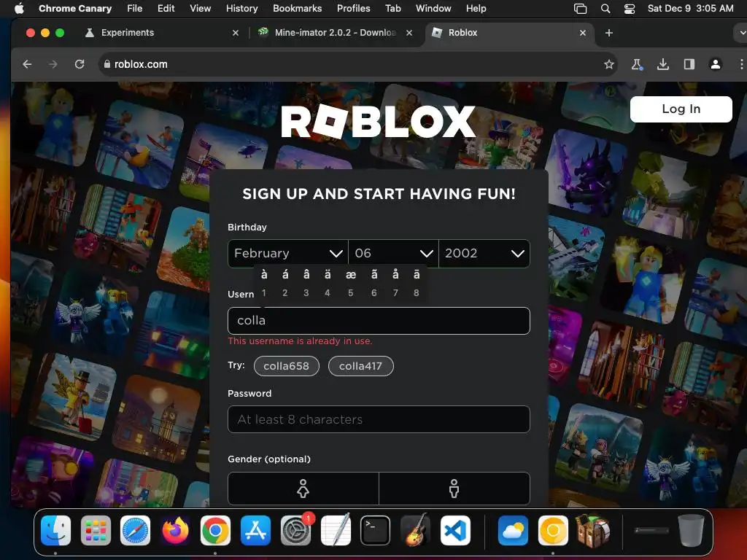Open the date and time in menu bar
Image resolution: width=747 pixels, height=560 pixels.
690,8
